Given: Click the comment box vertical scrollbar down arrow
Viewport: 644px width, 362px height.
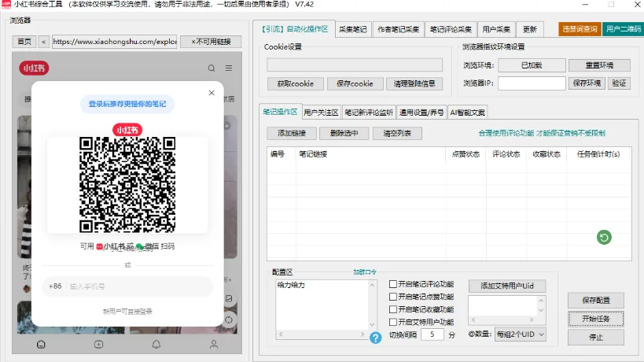Looking at the screenshot, I should (372, 324).
